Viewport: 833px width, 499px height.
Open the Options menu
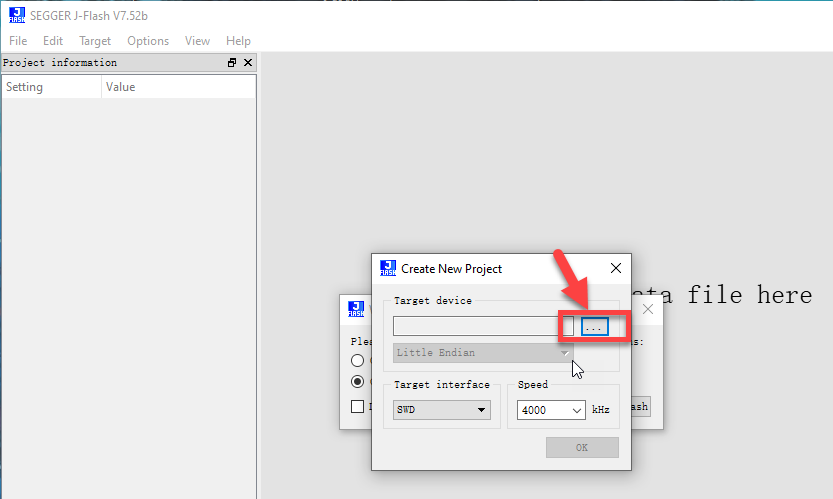tap(148, 41)
